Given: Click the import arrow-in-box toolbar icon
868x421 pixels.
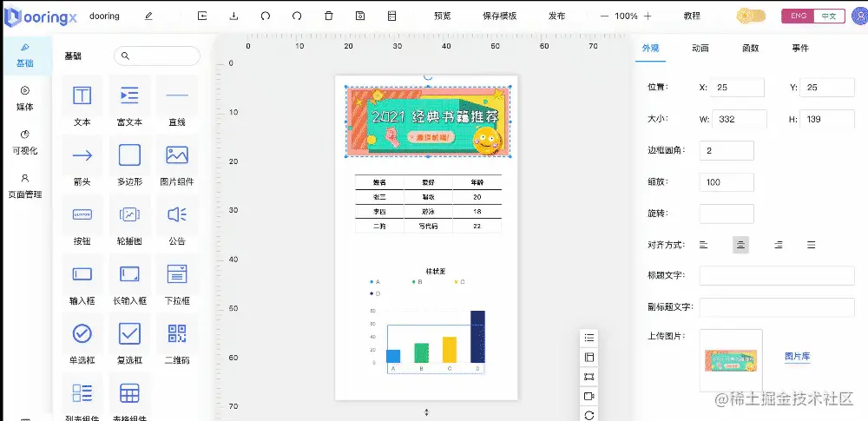Looking at the screenshot, I should coord(202,16).
